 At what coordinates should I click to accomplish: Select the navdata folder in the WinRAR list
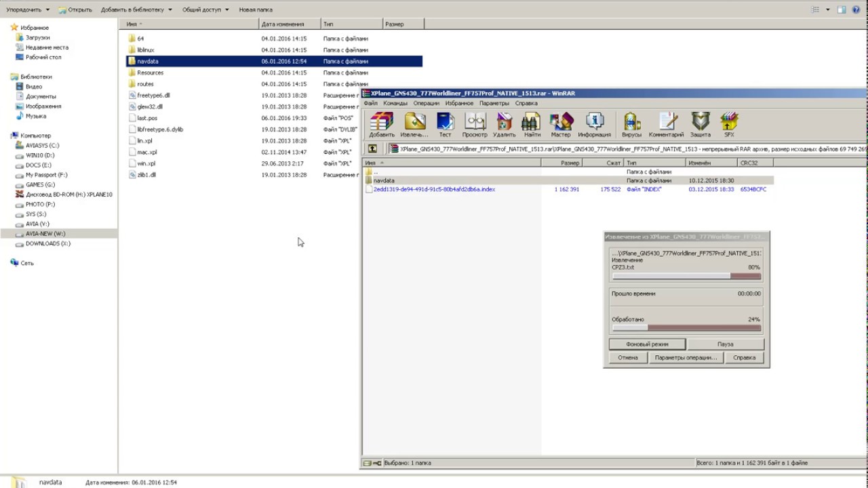point(569,180)
